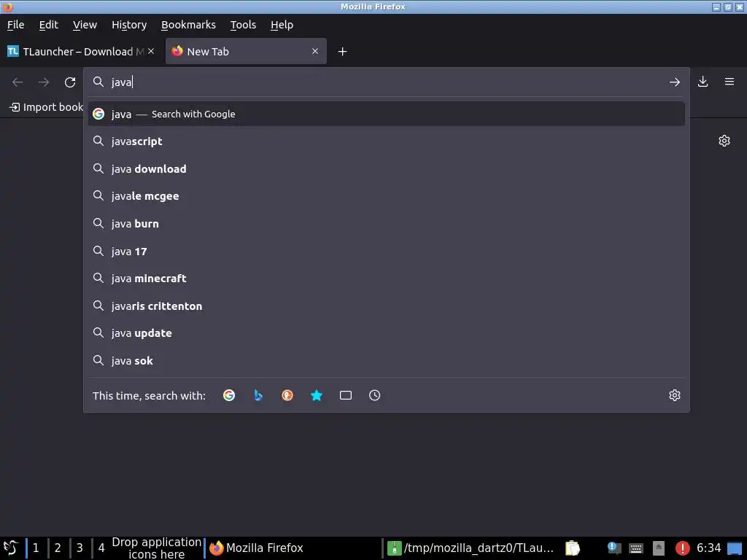Choose the 'java 17' suggestion
Image resolution: width=747 pixels, height=560 pixels.
[x=387, y=252]
